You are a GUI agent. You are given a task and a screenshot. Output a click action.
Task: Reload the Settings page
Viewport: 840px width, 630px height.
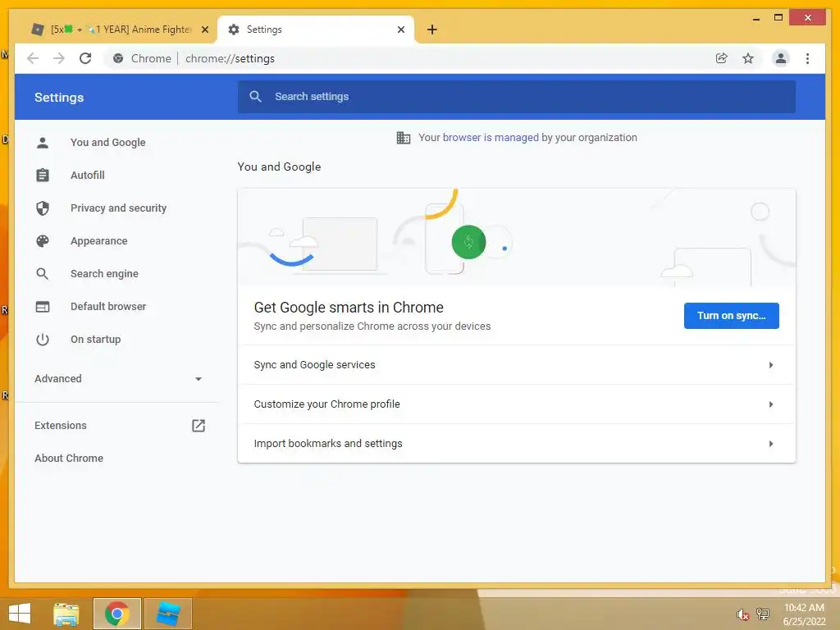click(85, 58)
